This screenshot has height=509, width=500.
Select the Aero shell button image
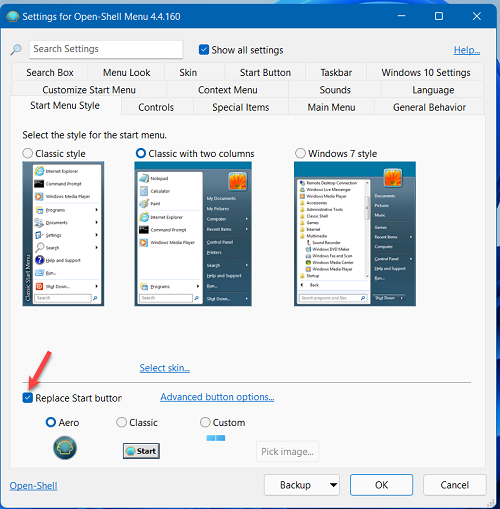[x=65, y=448]
